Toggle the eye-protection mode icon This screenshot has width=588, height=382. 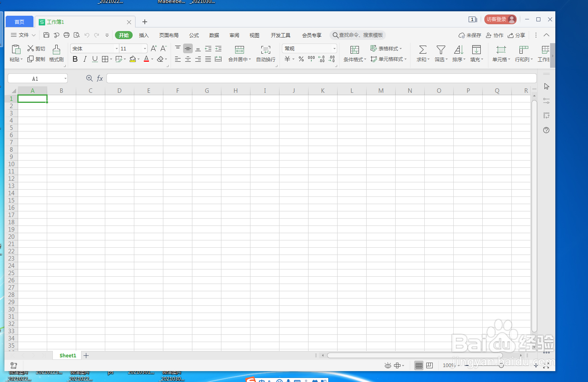pyautogui.click(x=388, y=365)
